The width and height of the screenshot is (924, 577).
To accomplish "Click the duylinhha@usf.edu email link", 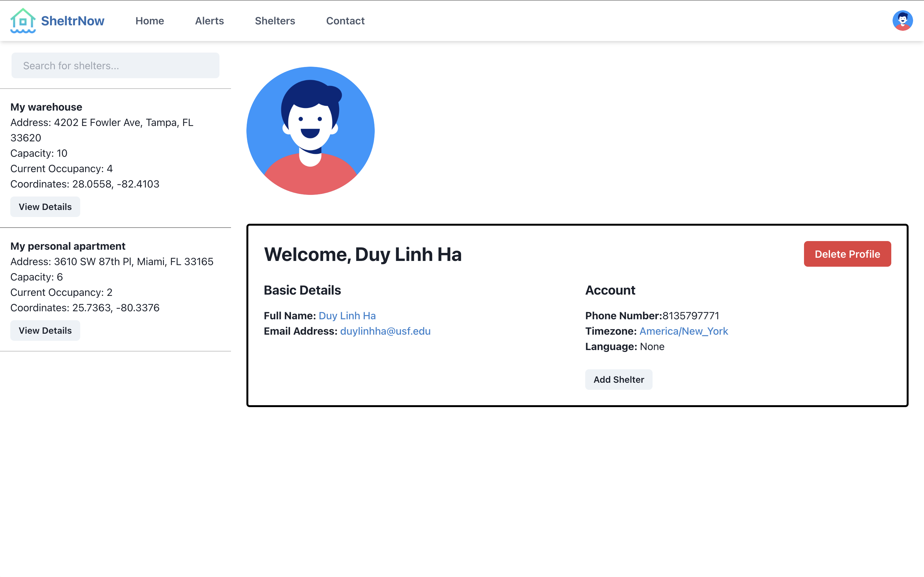I will click(x=385, y=331).
